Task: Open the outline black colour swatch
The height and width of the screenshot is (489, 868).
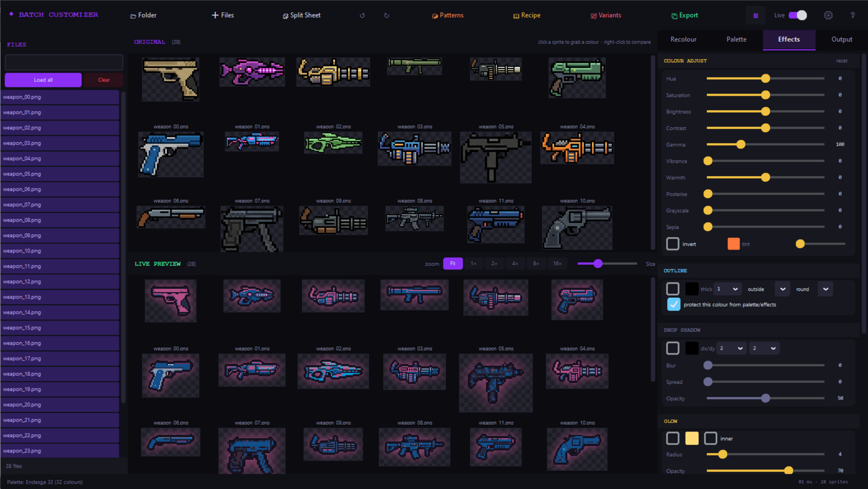Action: point(692,289)
